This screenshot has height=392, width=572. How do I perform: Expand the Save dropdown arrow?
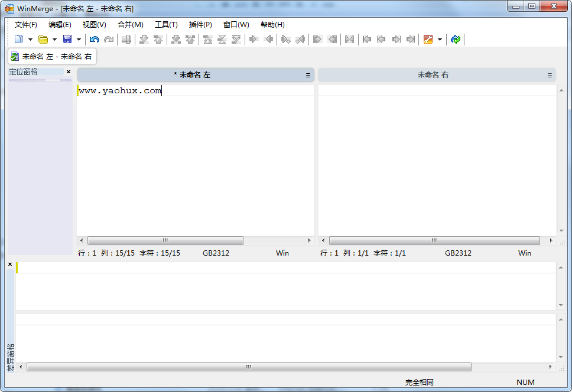[x=79, y=40]
